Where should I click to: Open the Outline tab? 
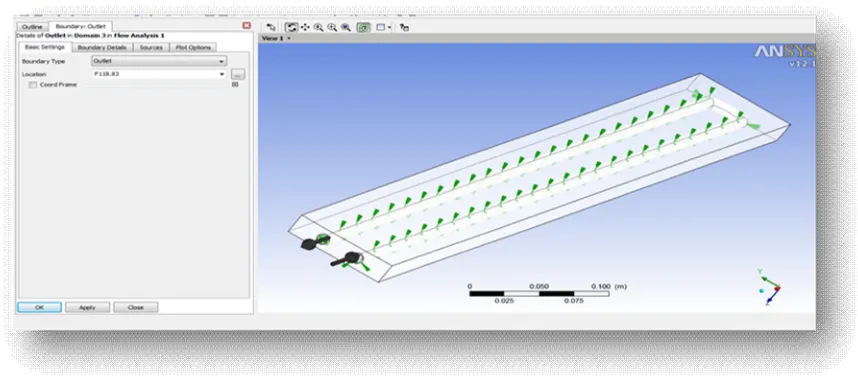(x=32, y=27)
